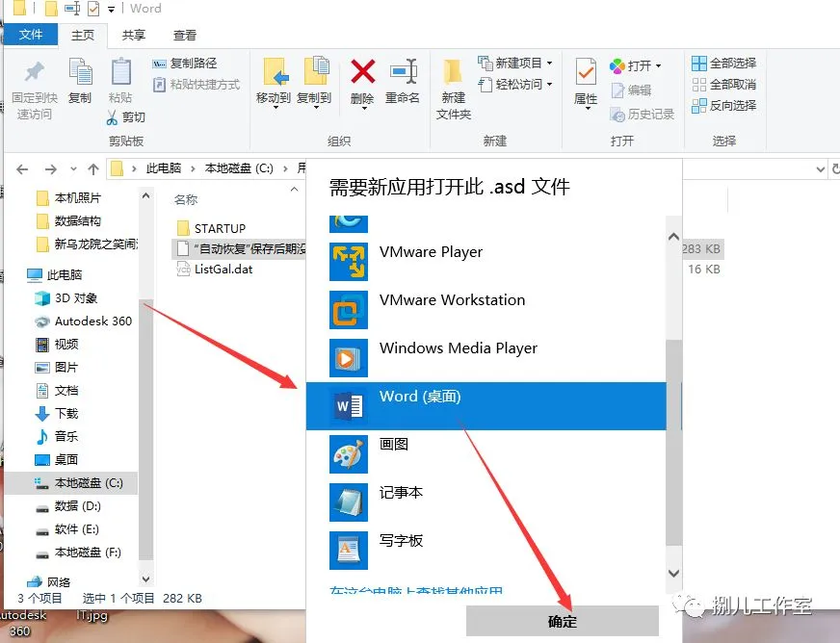Image resolution: width=840 pixels, height=643 pixels.
Task: Click the back navigation arrow
Action: (x=22, y=169)
